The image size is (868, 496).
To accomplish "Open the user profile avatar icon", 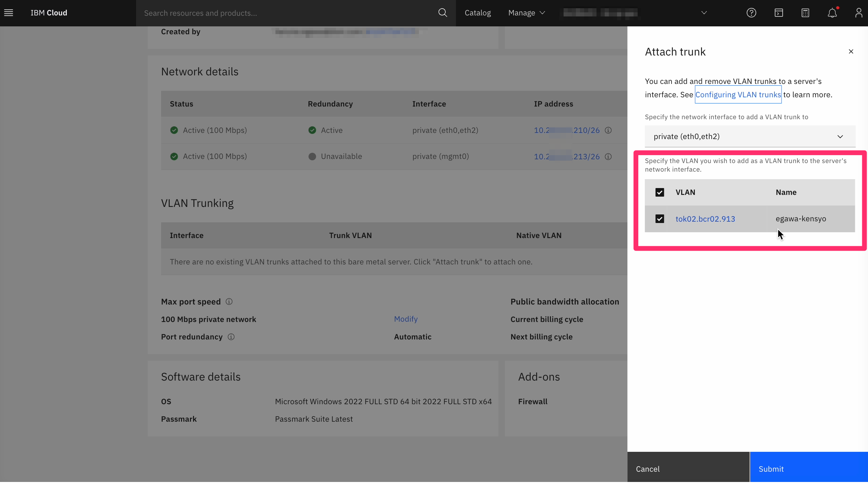I will (x=858, y=13).
